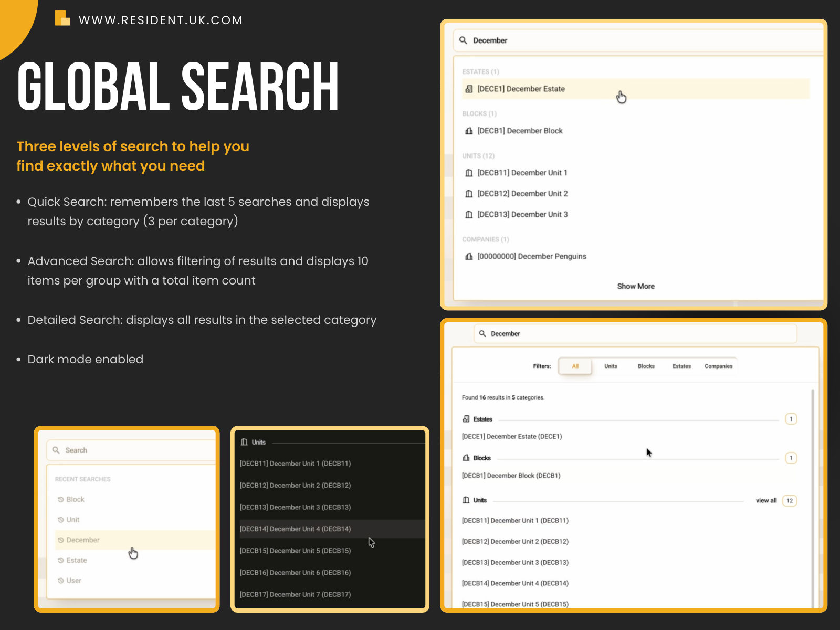This screenshot has height=630, width=840.
Task: Click the block icon beside December Block result
Action: pos(469,131)
